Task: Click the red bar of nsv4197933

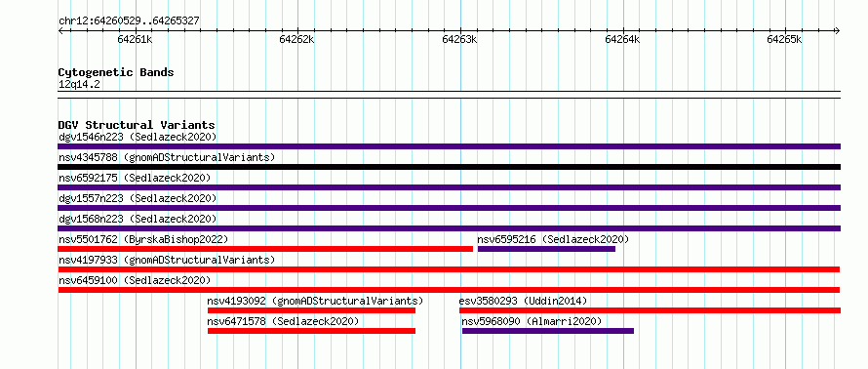Action: (449, 269)
